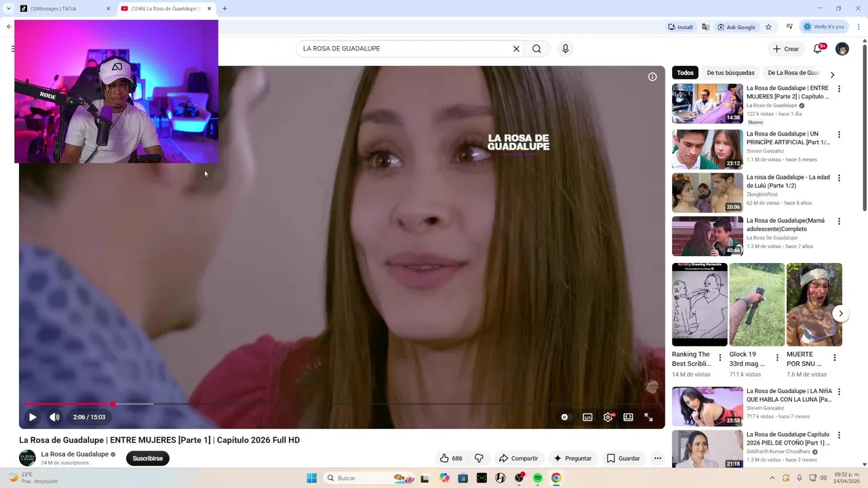Open the translate page icon in address bar
Viewport: 868px width, 488px height.
[x=705, y=27]
